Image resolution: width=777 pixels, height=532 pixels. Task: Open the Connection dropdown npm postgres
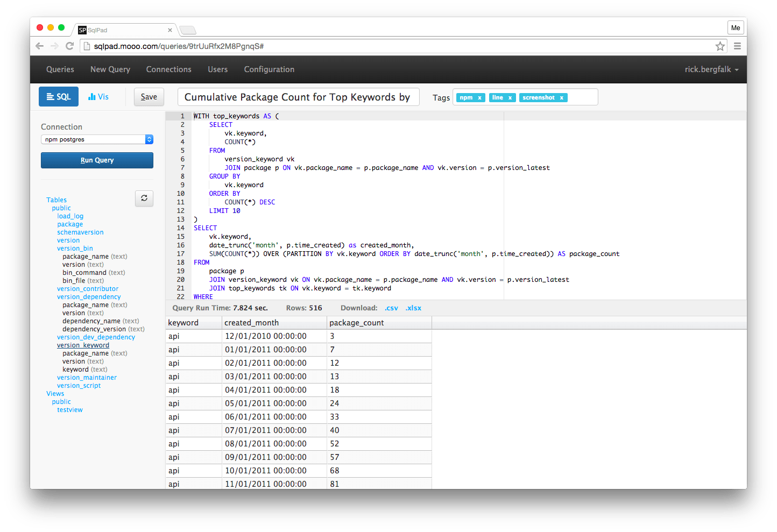[97, 139]
